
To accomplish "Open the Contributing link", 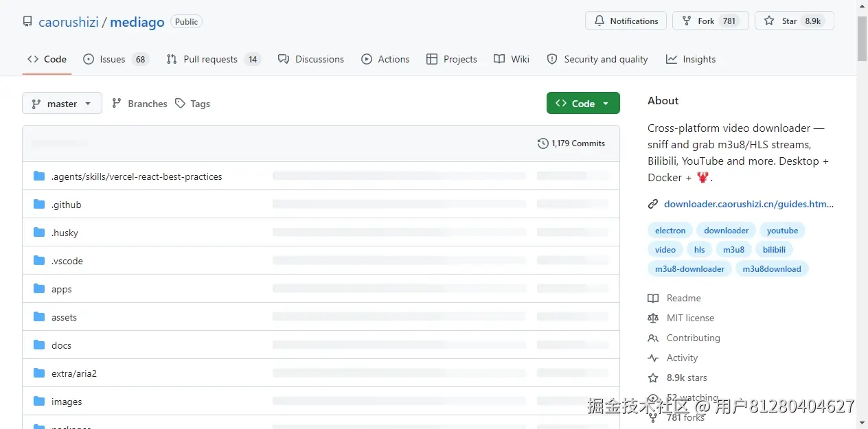I will pyautogui.click(x=684, y=338).
